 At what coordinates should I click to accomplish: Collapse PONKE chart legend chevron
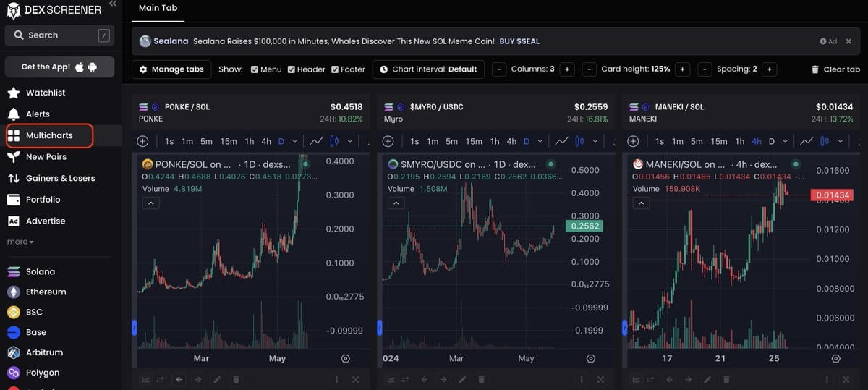[x=150, y=204]
